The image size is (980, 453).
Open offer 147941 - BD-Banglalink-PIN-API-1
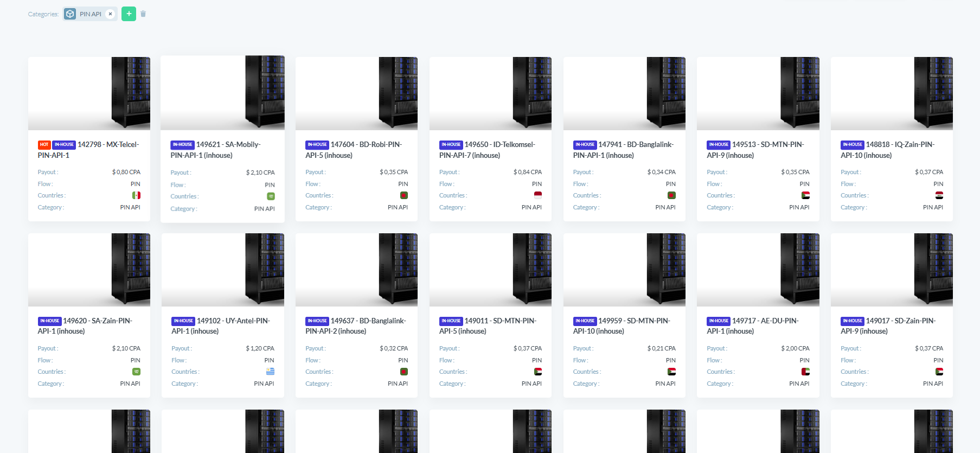tap(624, 150)
